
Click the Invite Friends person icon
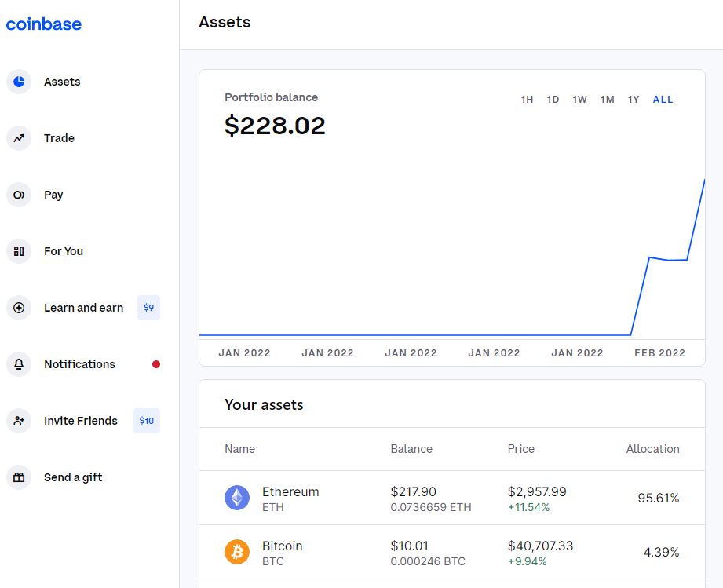pos(19,421)
